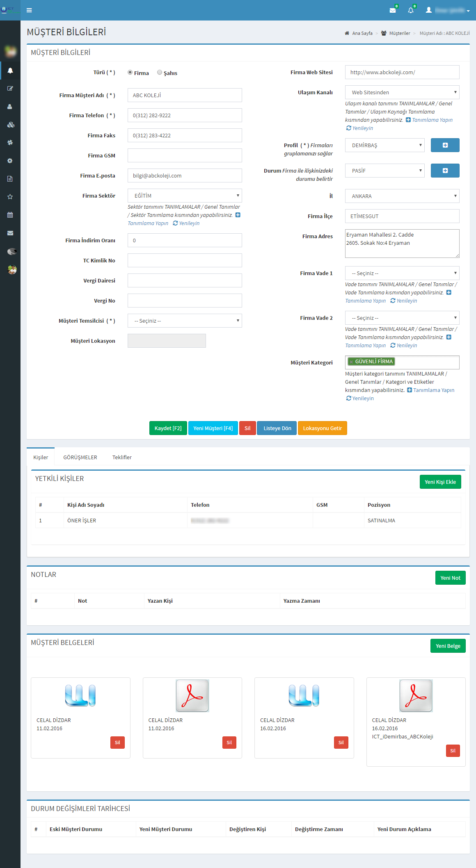Select the Şahıs radio button
Viewport: 476px width, 868px height.
coord(160,73)
